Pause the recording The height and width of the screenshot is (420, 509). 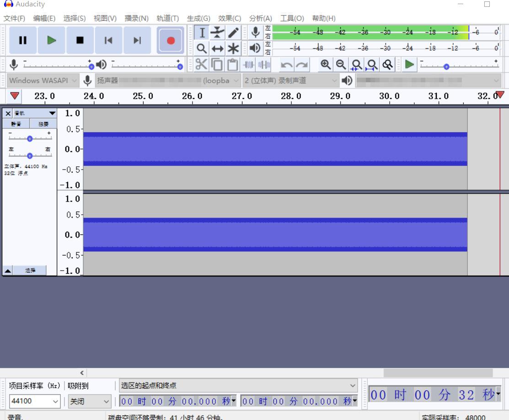click(x=23, y=40)
